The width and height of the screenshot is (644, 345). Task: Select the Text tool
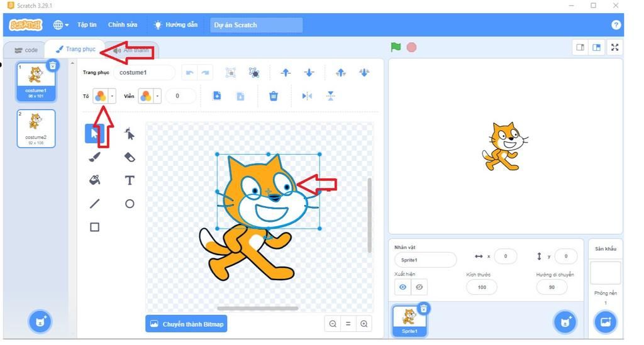130,180
